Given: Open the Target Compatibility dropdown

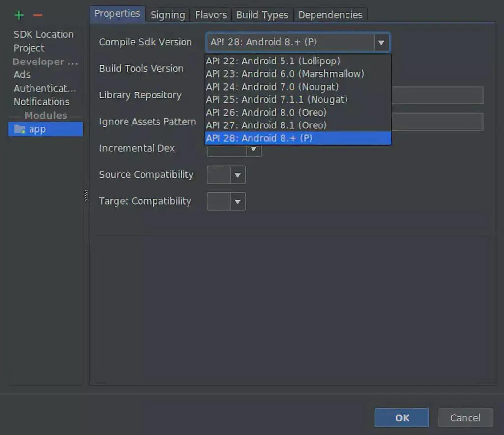Looking at the screenshot, I should tap(226, 201).
